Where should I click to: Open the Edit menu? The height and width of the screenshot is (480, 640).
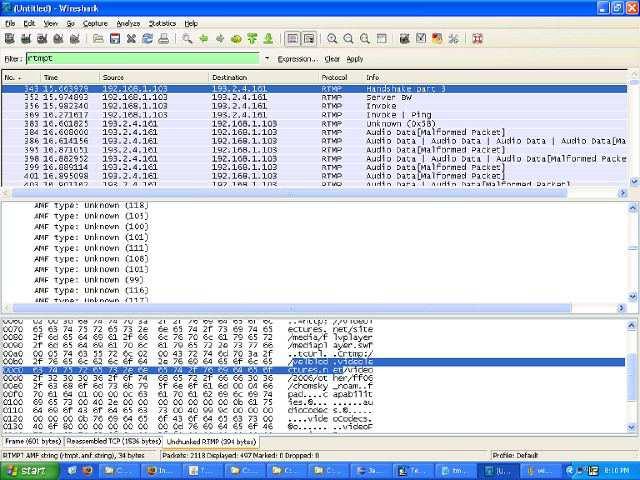(x=29, y=24)
